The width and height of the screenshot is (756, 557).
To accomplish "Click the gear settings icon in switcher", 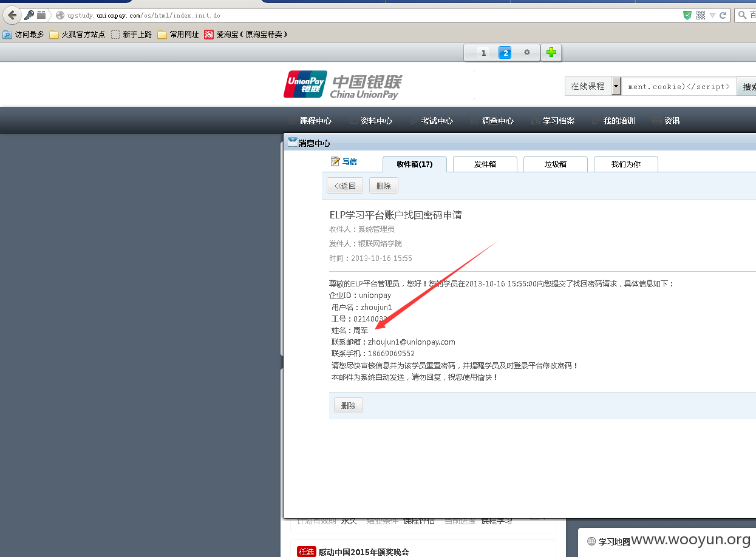I will pos(526,53).
